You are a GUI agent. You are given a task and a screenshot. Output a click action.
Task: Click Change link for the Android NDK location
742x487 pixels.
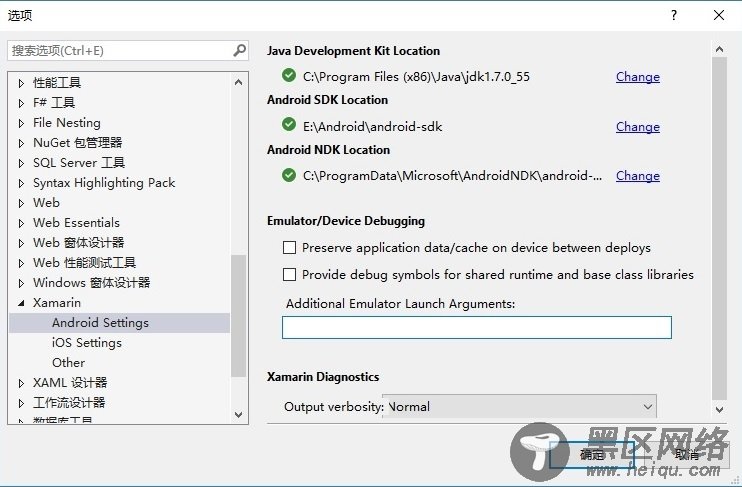[637, 176]
